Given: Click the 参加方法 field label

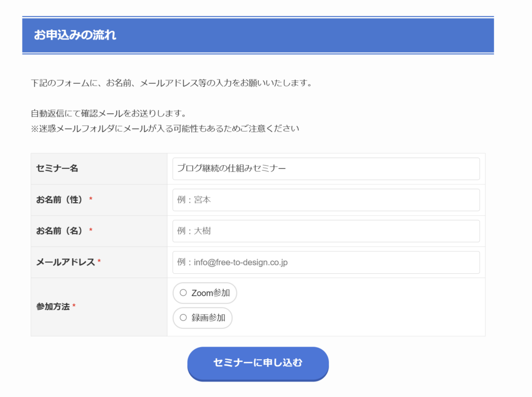Looking at the screenshot, I should click(x=53, y=307).
